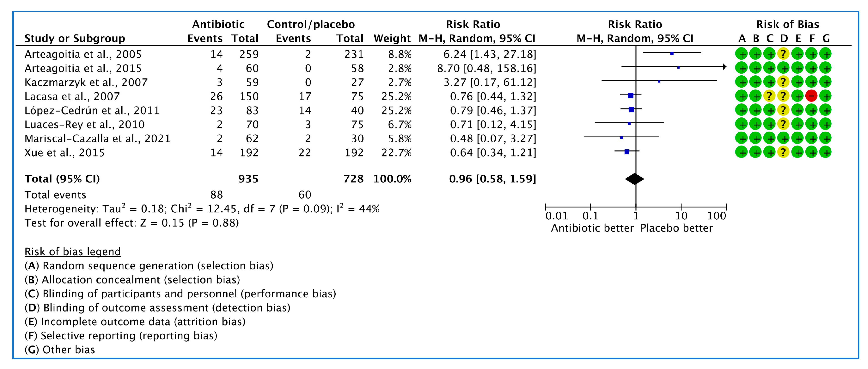
Task: Select Lacasa 2007's column C yellow question circle
Action: point(769,96)
